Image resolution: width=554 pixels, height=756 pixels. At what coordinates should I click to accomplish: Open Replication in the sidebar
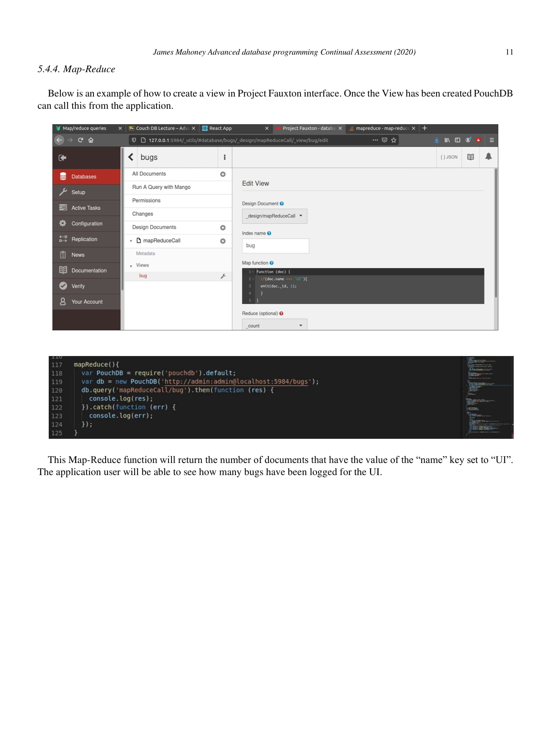tap(86, 239)
